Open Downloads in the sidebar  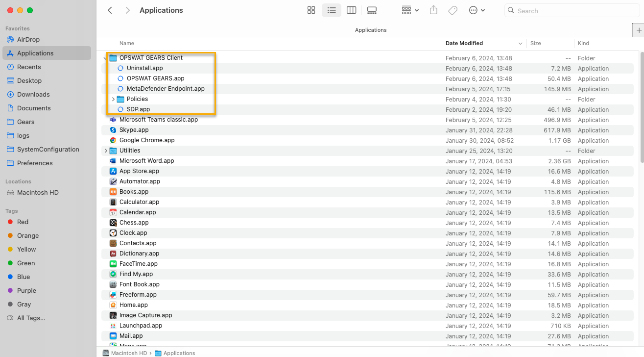[x=47, y=94]
